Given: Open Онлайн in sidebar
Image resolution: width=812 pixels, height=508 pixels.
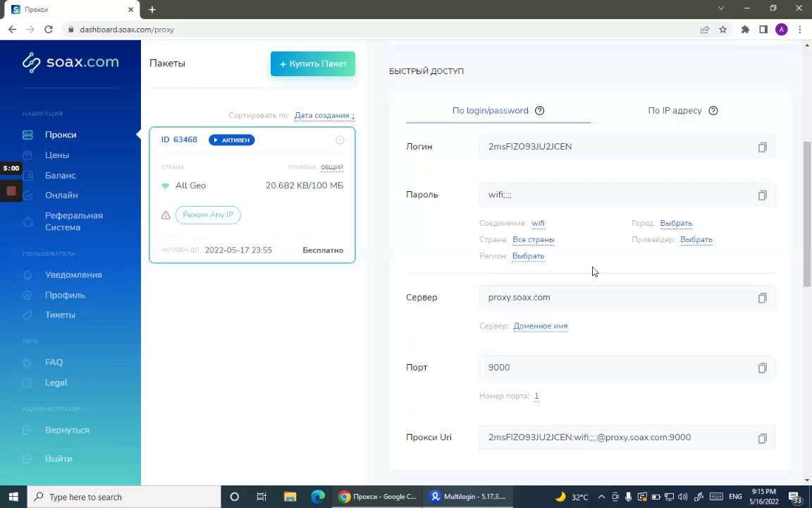Looking at the screenshot, I should (x=61, y=195).
